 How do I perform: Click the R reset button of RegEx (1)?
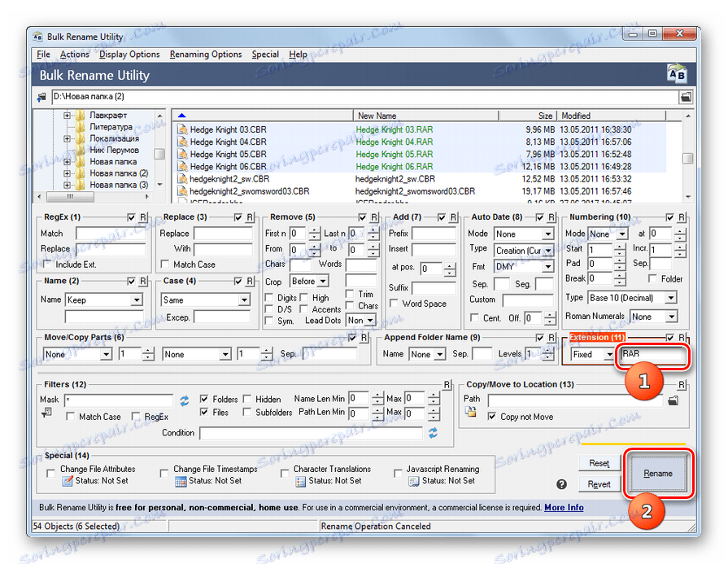point(143,217)
